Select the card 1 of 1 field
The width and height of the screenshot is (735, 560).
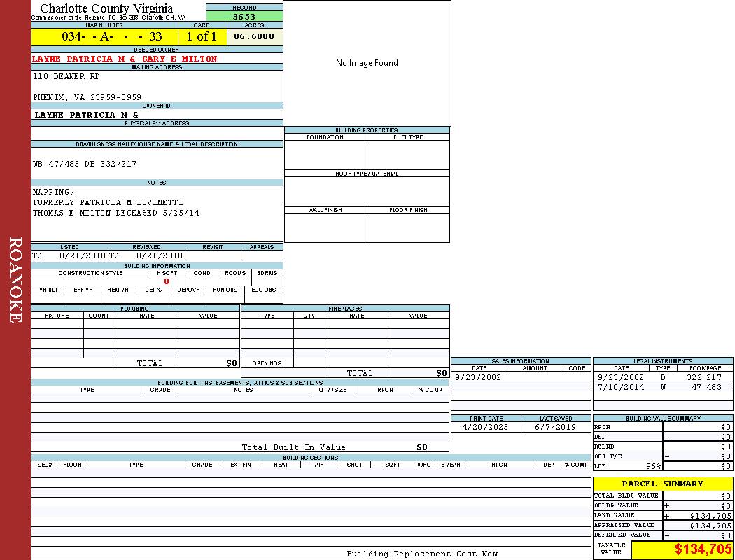coord(202,37)
